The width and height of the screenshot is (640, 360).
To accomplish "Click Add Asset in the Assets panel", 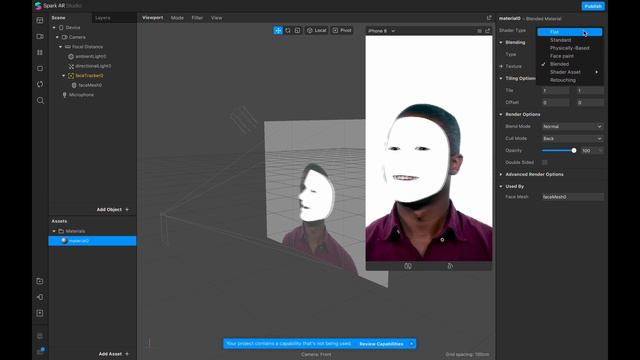I will coord(113,354).
